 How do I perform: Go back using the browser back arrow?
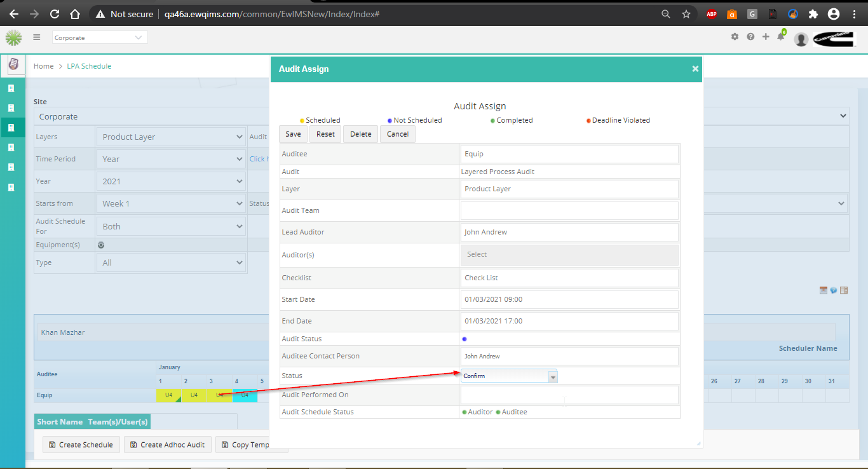click(x=13, y=13)
